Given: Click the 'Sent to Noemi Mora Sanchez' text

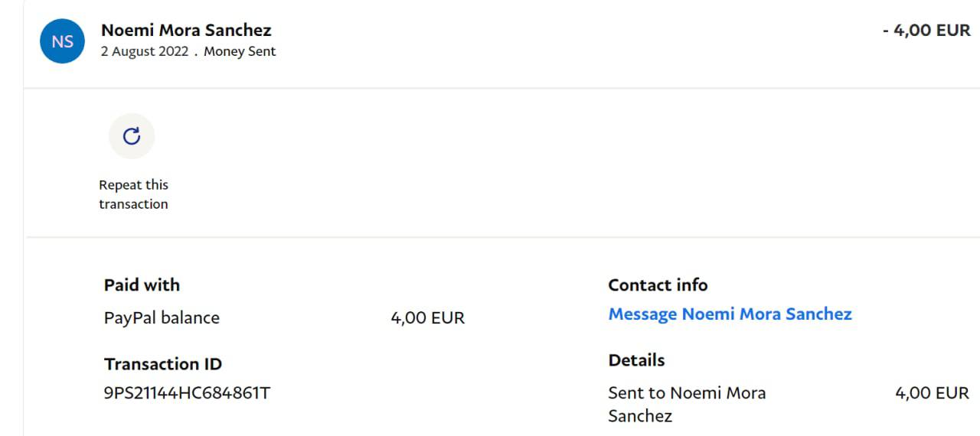Looking at the screenshot, I should coord(687,393).
